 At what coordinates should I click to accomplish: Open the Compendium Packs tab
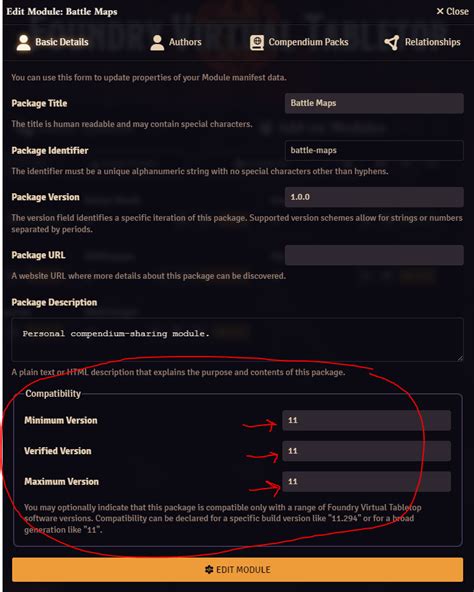click(x=299, y=42)
